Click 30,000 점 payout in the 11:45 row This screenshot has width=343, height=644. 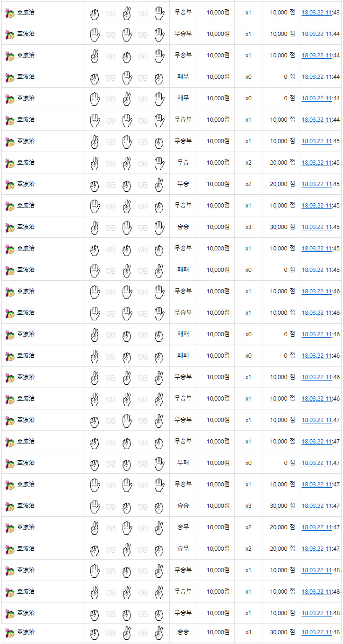click(282, 227)
